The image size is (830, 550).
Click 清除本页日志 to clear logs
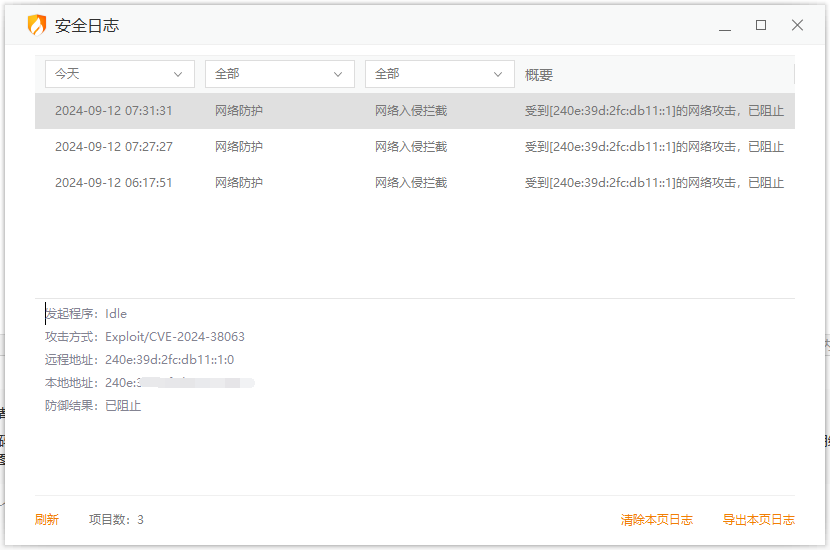coord(657,520)
